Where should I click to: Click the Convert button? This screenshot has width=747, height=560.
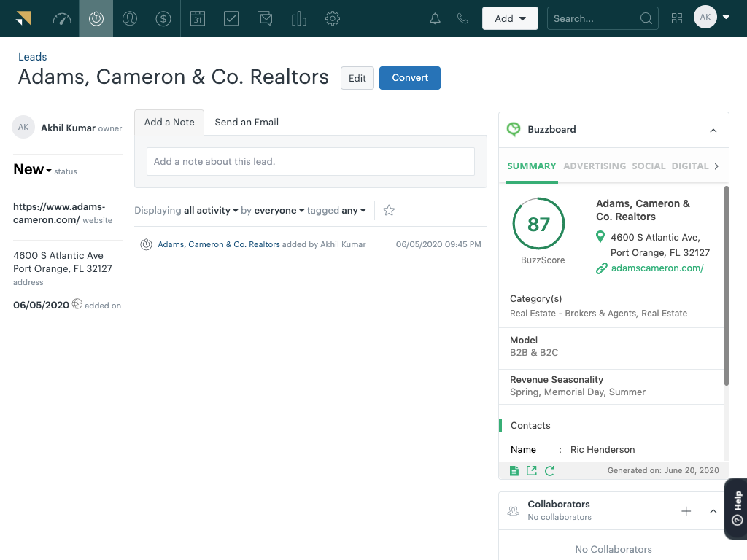click(409, 78)
